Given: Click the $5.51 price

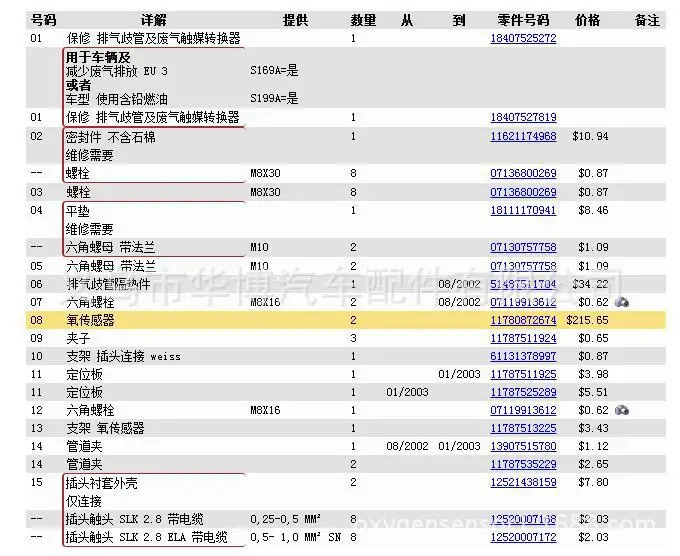Looking at the screenshot, I should [x=593, y=392].
